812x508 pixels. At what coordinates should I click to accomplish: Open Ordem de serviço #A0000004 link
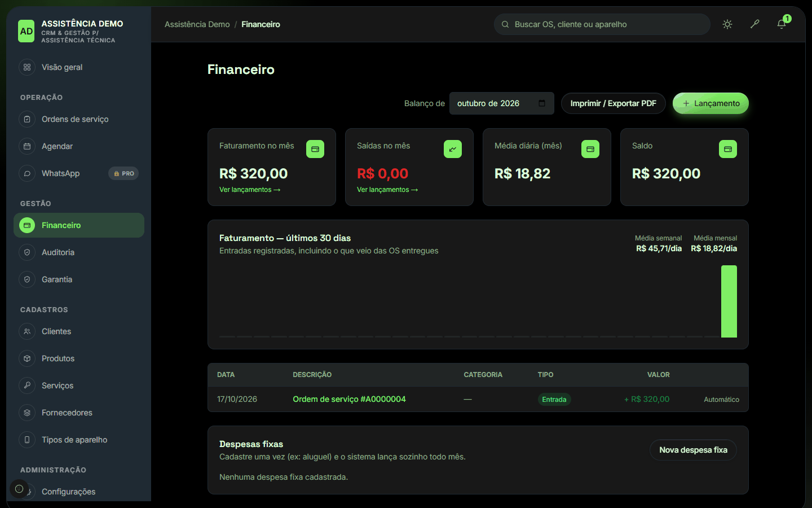[349, 399]
